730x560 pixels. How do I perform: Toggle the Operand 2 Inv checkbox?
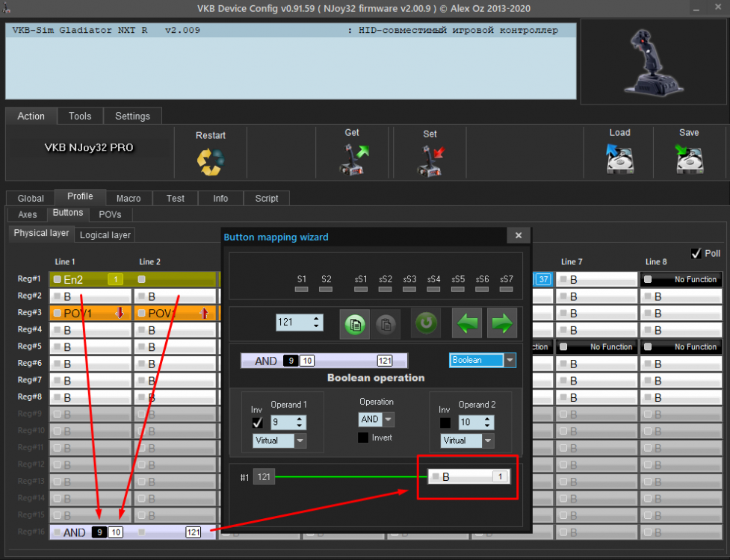(x=445, y=423)
